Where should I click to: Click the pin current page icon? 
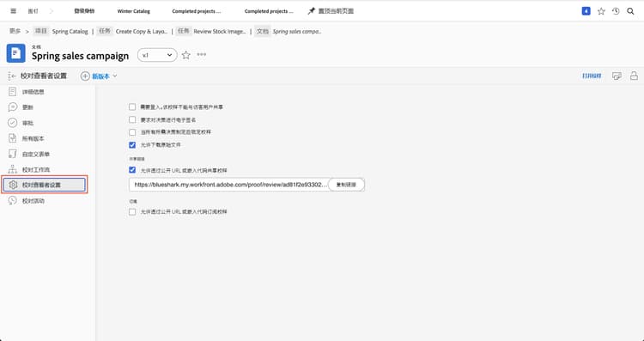pyautogui.click(x=312, y=11)
